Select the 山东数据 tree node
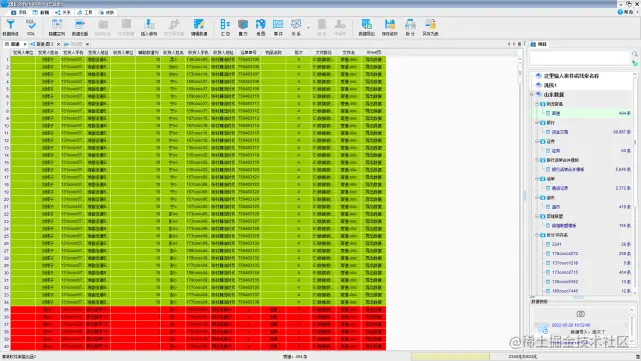The image size is (641, 361). [x=554, y=94]
